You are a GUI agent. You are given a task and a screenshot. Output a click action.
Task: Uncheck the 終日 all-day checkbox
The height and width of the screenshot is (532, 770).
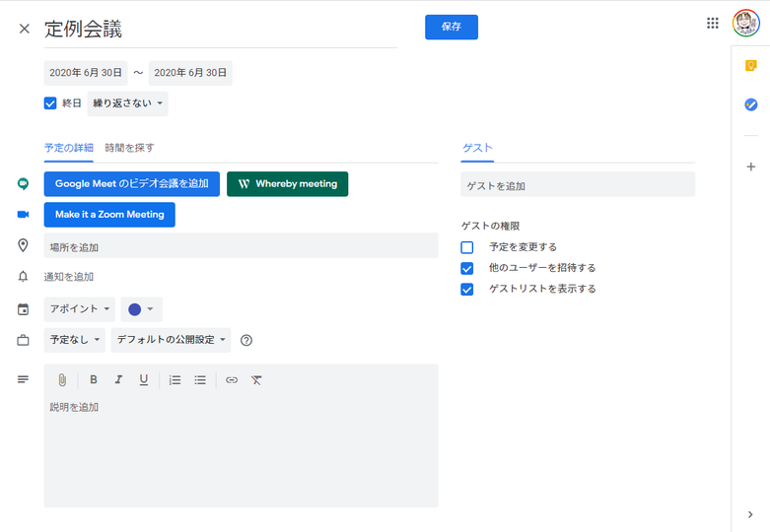(50, 103)
